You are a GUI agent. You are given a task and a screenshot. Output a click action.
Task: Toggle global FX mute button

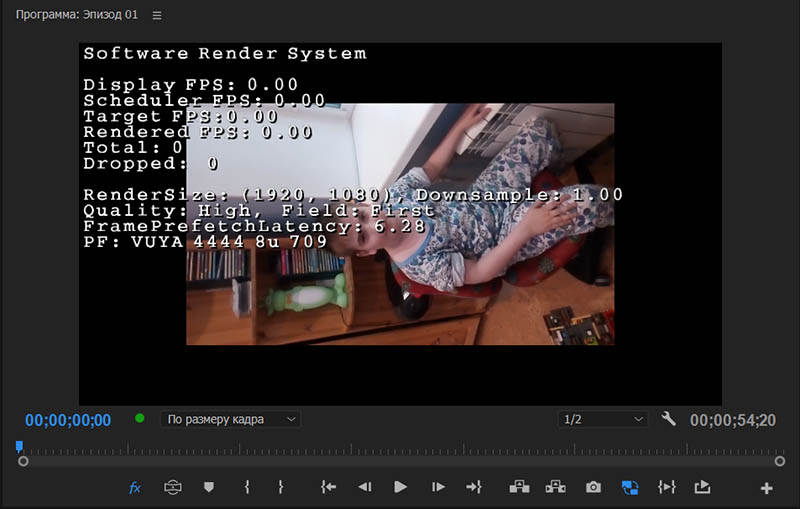pyautogui.click(x=135, y=488)
